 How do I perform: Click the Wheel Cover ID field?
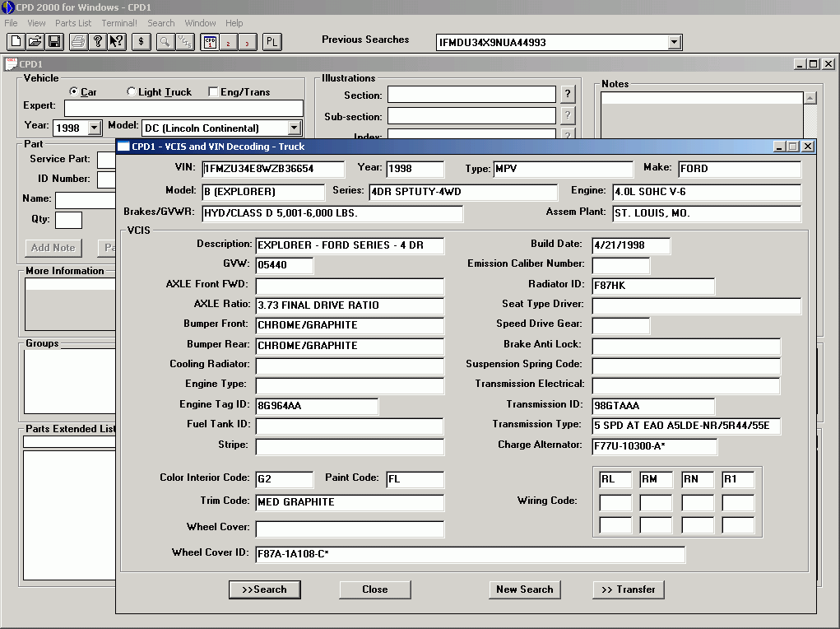click(x=471, y=554)
